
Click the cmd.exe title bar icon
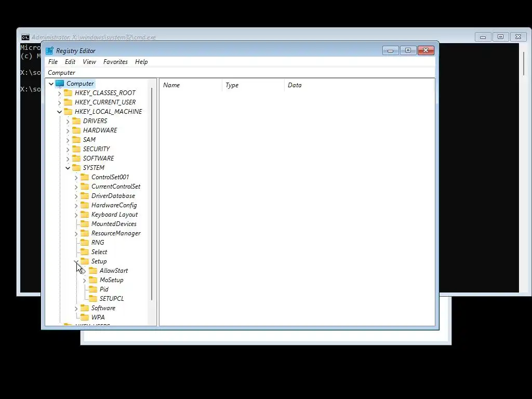[25, 37]
